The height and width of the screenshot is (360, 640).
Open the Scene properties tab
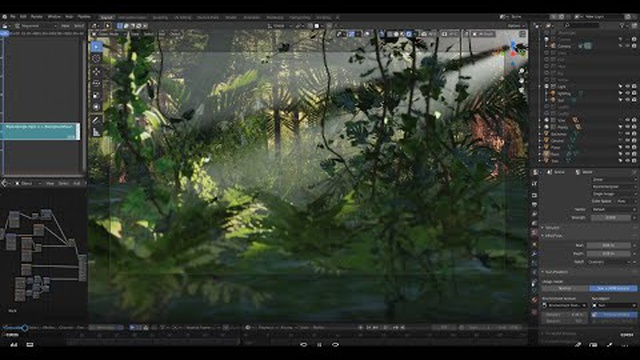pos(535,223)
